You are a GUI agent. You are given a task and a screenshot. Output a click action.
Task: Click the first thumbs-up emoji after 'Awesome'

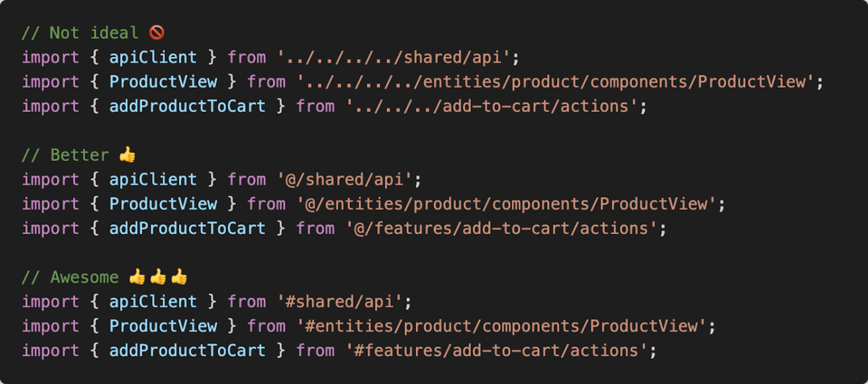137,277
